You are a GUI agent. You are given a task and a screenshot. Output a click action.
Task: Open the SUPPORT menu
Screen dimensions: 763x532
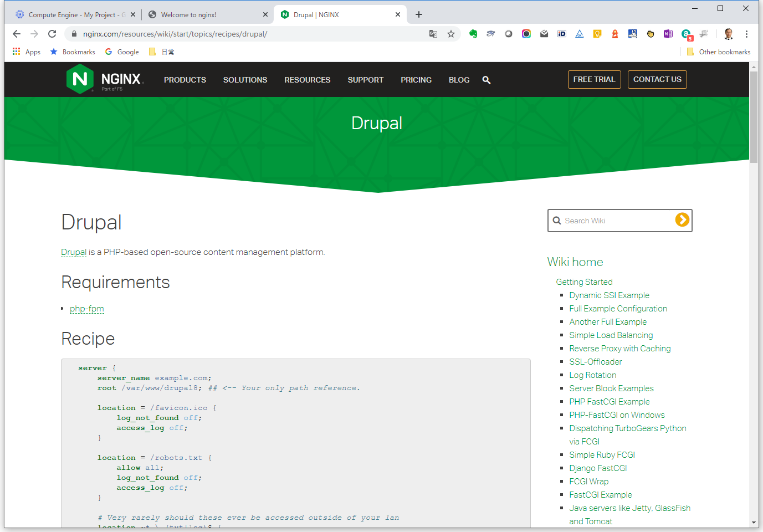366,80
